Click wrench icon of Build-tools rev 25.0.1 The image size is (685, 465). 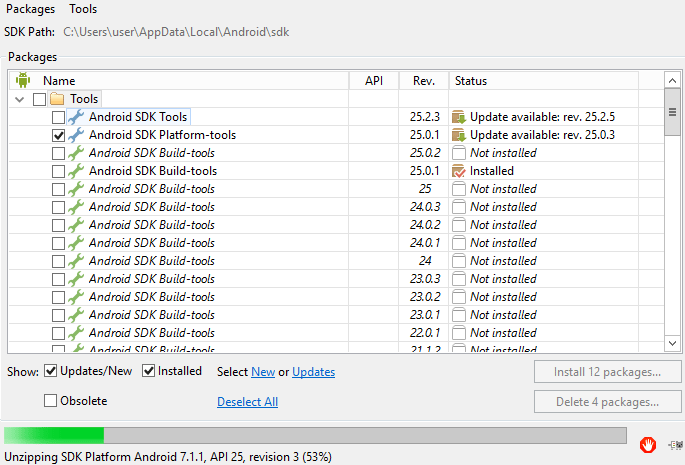76,171
